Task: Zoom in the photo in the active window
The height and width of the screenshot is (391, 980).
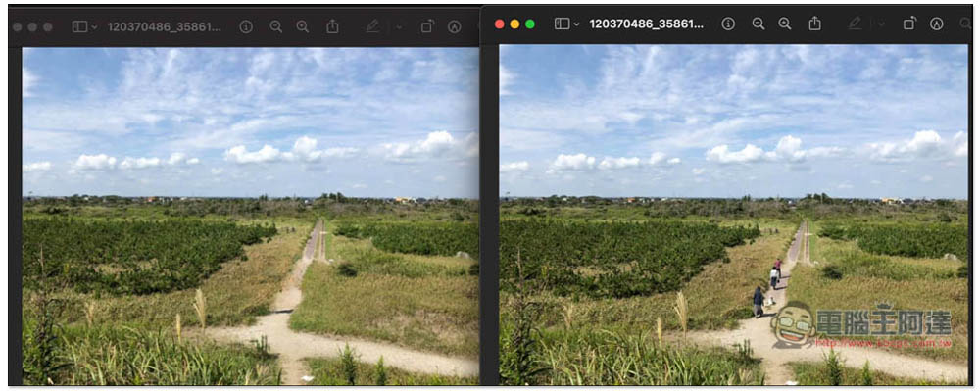Action: click(785, 24)
